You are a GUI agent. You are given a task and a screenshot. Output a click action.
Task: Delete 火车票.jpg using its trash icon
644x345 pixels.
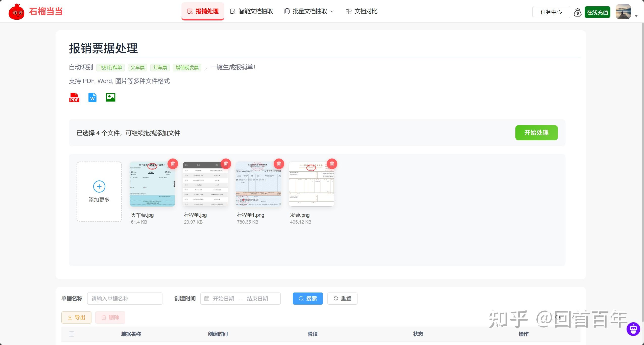[x=173, y=164]
